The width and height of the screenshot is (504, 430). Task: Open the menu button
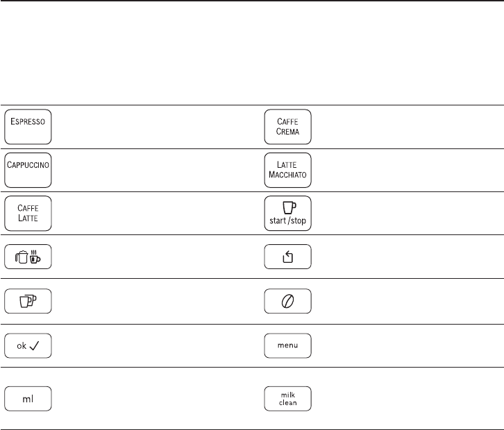pos(288,345)
